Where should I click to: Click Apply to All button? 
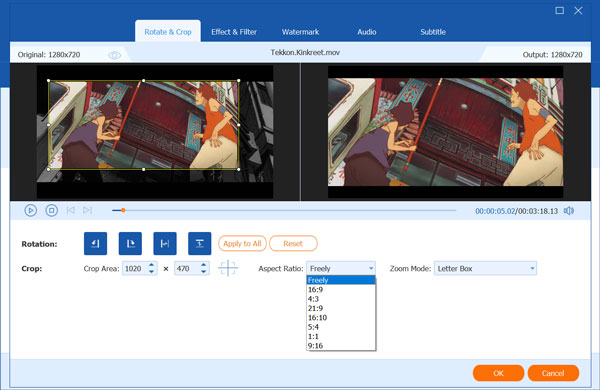click(x=242, y=243)
